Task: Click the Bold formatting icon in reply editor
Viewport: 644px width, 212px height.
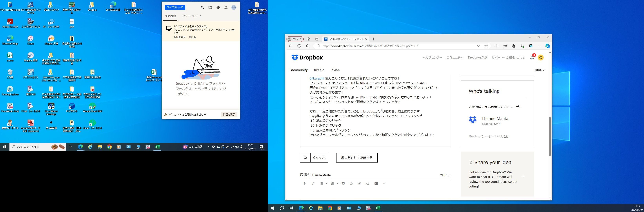Action: coord(305,184)
